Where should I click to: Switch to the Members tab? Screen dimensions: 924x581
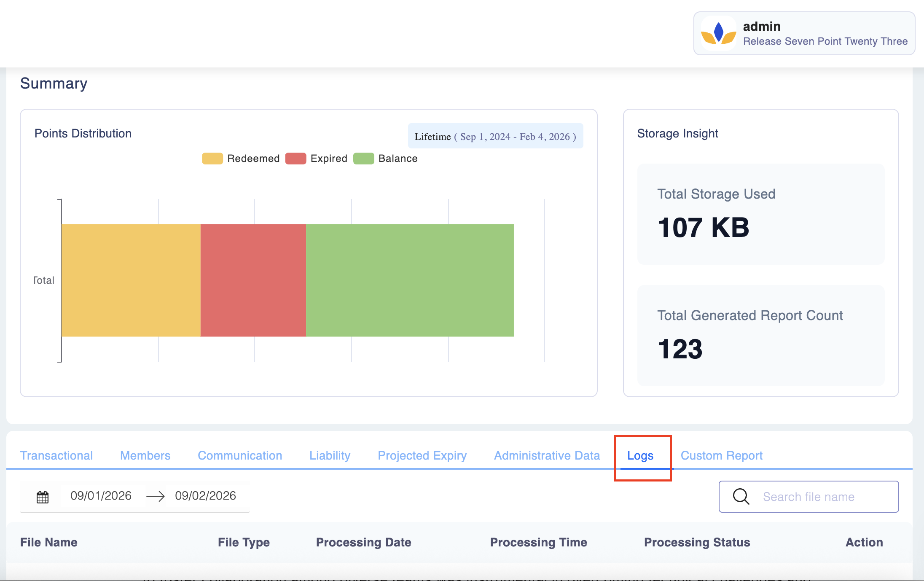145,455
